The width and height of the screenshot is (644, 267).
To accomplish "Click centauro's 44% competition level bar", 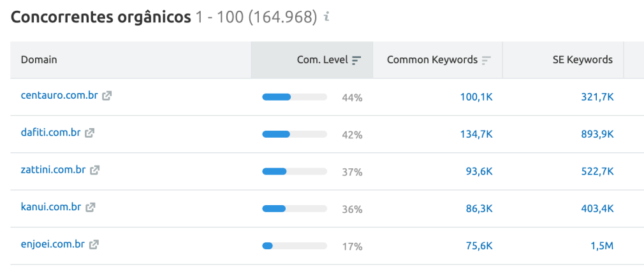I will (x=295, y=97).
